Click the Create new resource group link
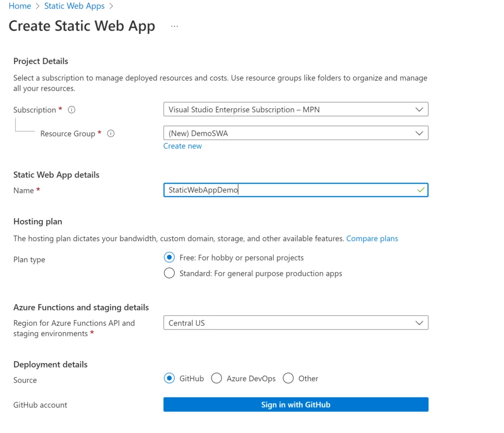This screenshot has width=504, height=433. [x=183, y=146]
